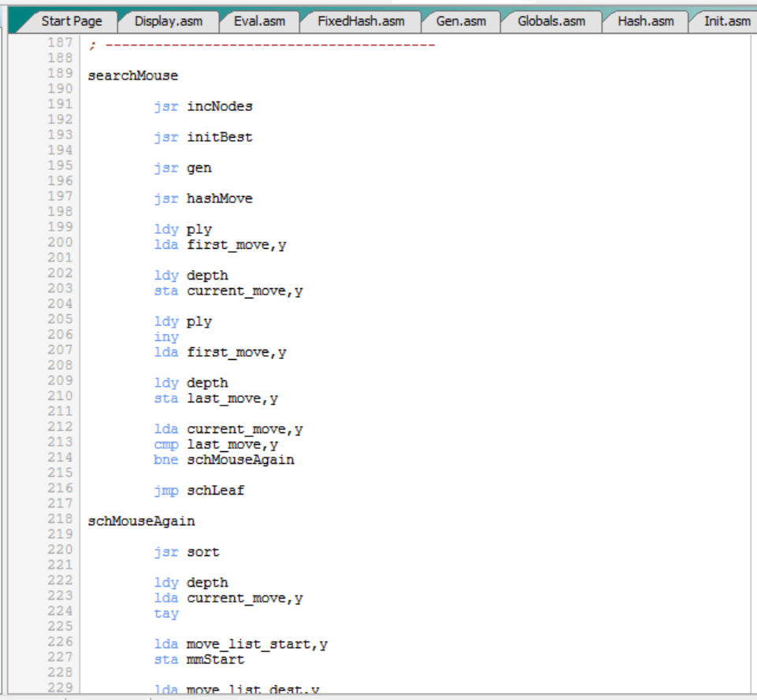This screenshot has height=700, width=757.
Task: Click on the 'jsr sort' line
Action: click(x=187, y=552)
